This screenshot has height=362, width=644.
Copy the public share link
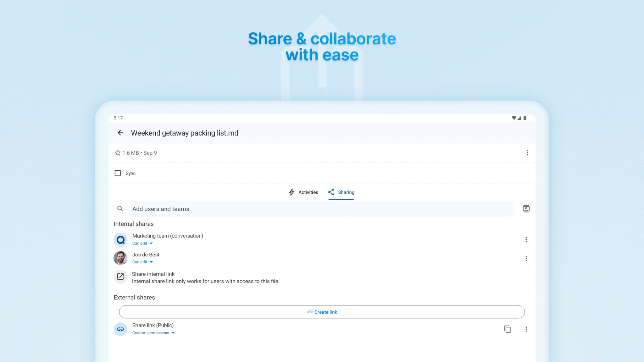(x=508, y=329)
